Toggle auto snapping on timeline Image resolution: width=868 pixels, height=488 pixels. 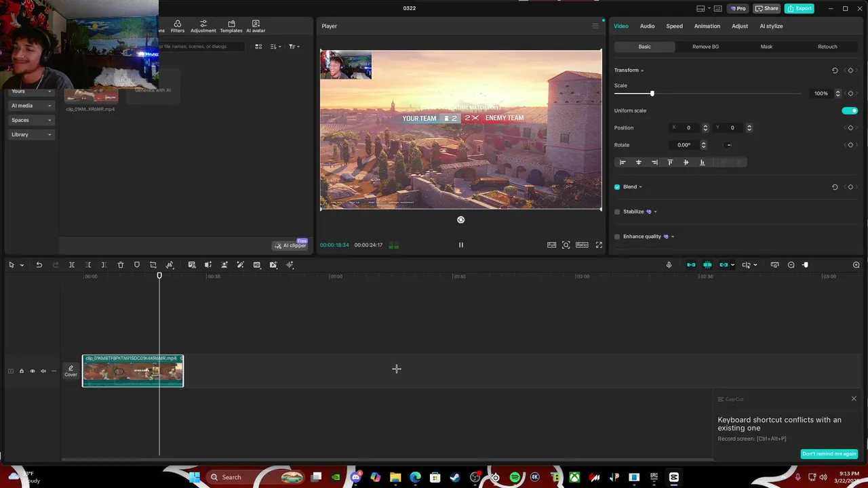[707, 265]
